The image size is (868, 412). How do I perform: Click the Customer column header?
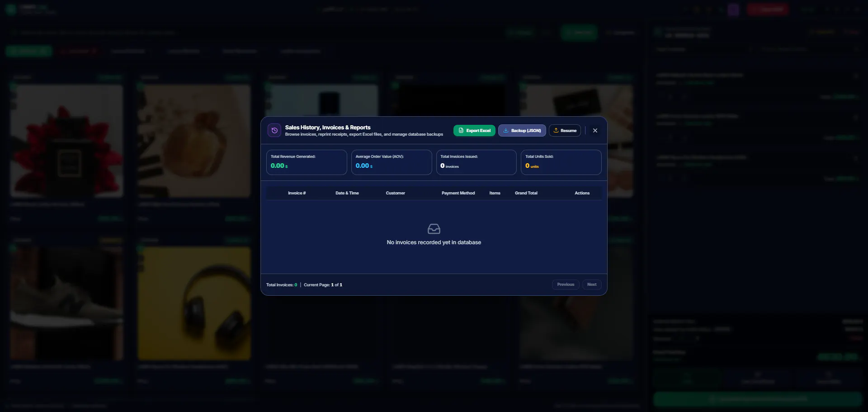(395, 193)
